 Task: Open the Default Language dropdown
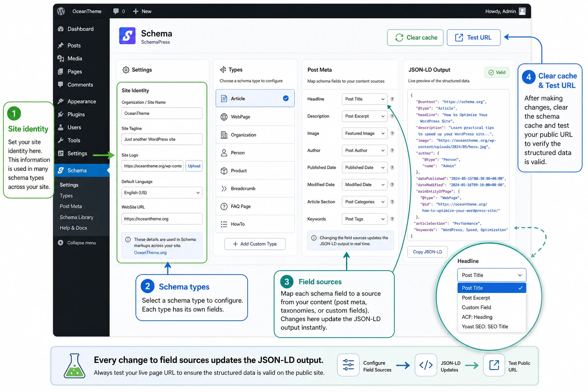click(x=162, y=193)
